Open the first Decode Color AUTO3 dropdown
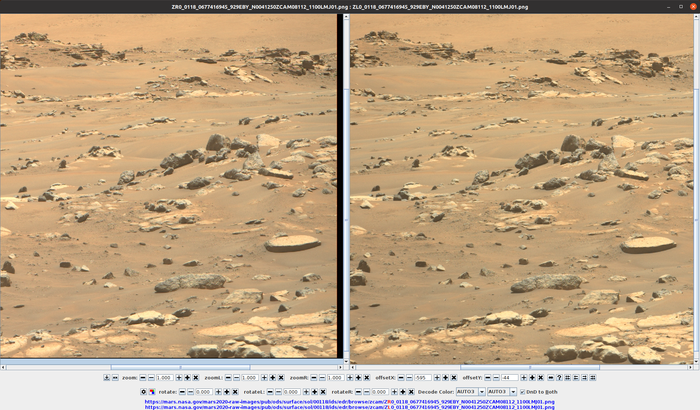Screen dimensions: 700x410 point(471,391)
